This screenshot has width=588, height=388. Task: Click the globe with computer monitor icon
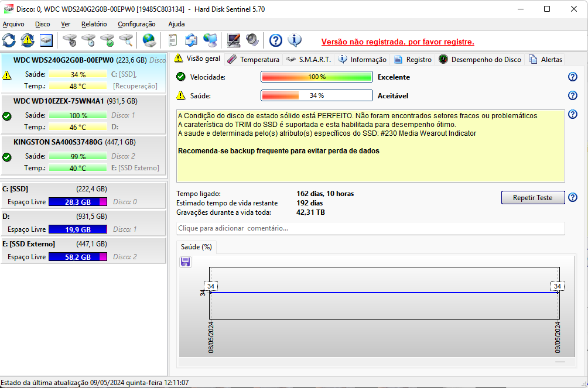210,40
